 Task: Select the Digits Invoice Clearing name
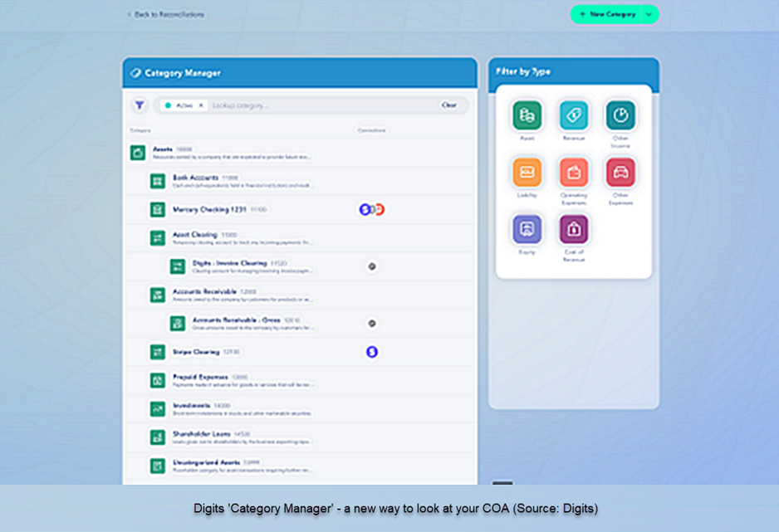pyautogui.click(x=229, y=263)
